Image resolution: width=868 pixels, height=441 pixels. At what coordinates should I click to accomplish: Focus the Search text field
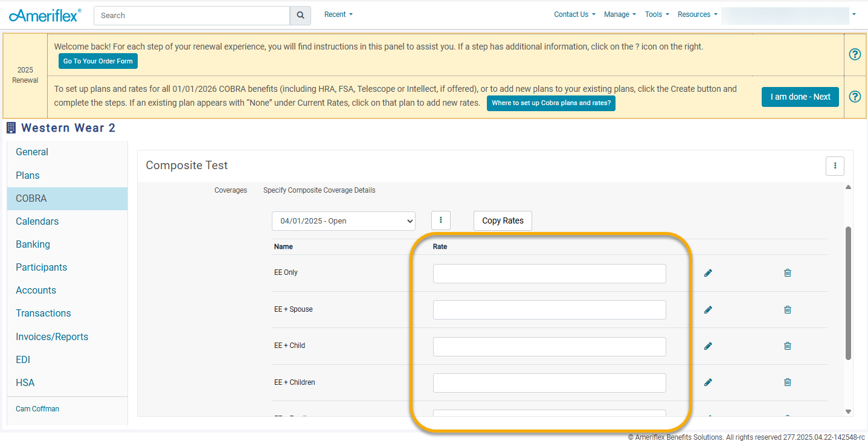click(x=192, y=15)
